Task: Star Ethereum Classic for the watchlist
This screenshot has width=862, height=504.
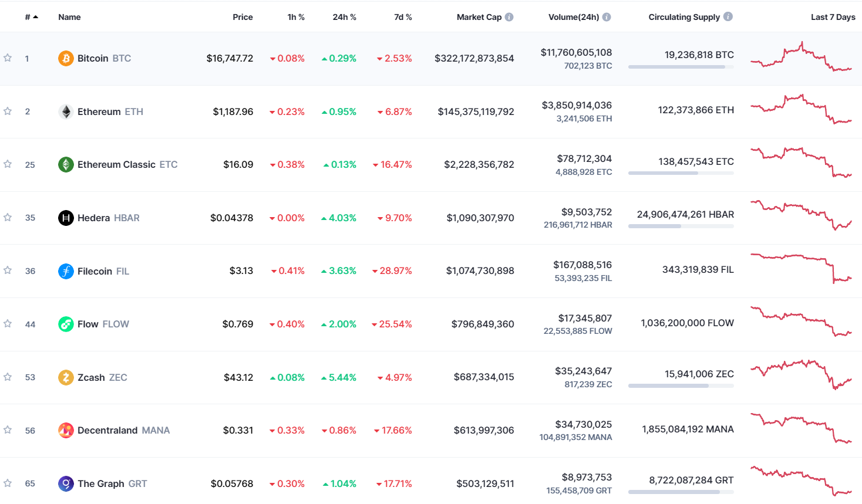Action: [x=8, y=164]
